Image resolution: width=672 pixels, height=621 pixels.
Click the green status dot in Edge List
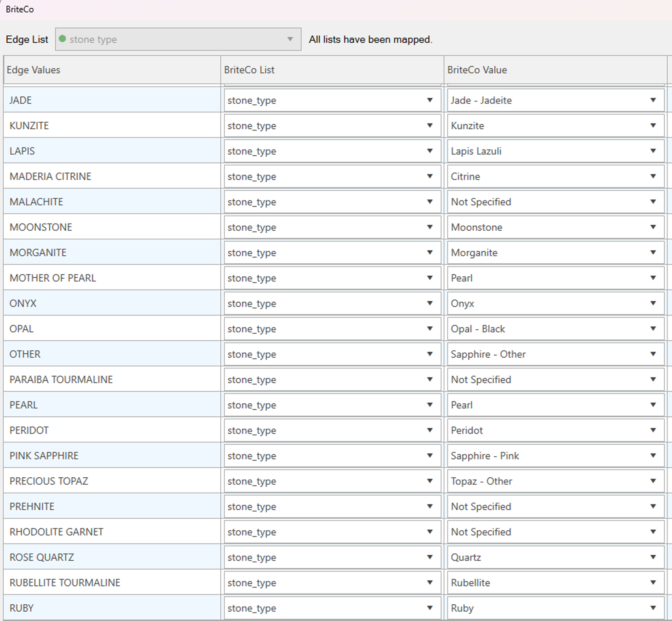62,39
